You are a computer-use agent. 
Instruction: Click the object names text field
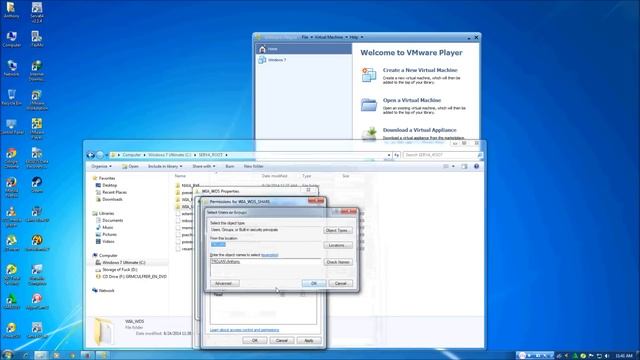pos(266,268)
